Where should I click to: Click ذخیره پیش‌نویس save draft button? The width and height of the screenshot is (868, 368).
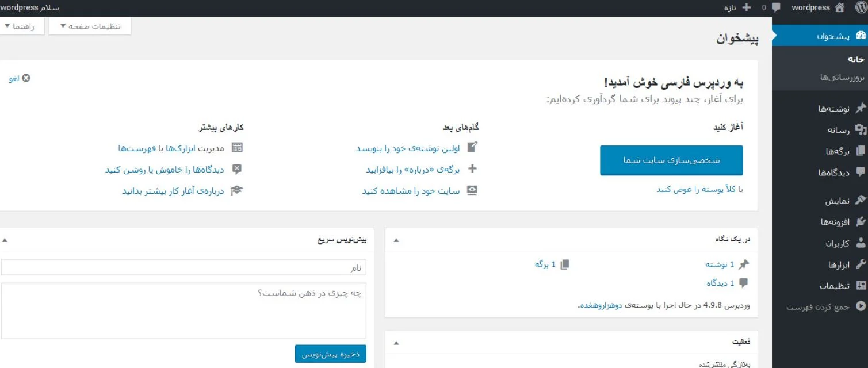tap(331, 354)
